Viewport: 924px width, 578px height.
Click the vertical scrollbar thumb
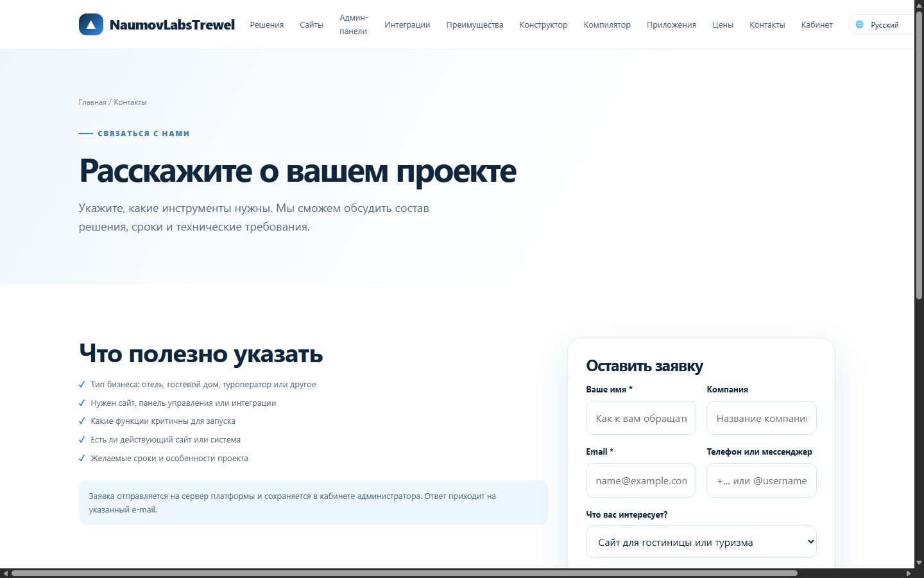[x=919, y=154]
